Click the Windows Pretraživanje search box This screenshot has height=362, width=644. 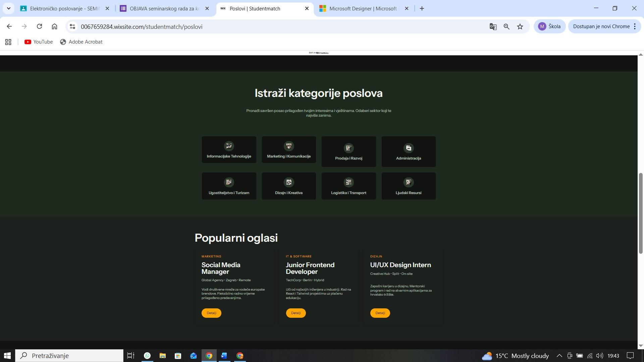coord(70,356)
